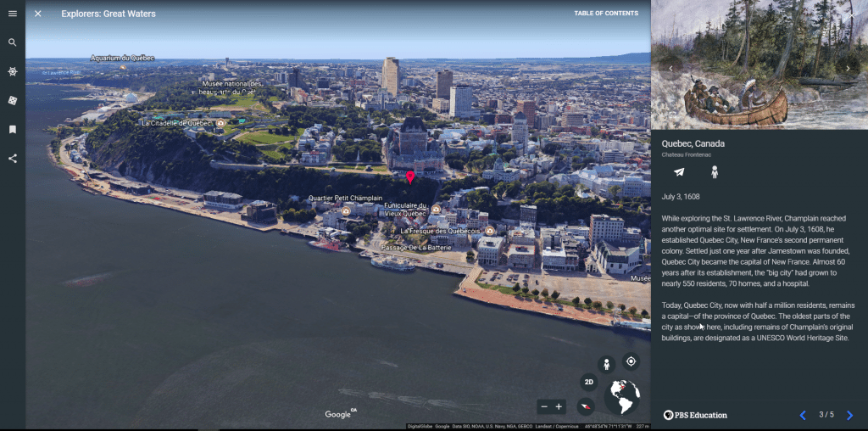This screenshot has height=431, width=868.
Task: Click the red Chateau Frontenac map pin
Action: 410,176
